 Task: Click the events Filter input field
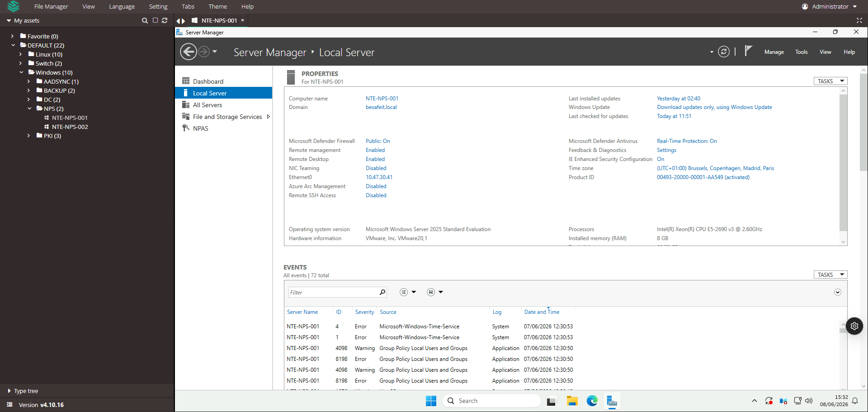pyautogui.click(x=334, y=292)
